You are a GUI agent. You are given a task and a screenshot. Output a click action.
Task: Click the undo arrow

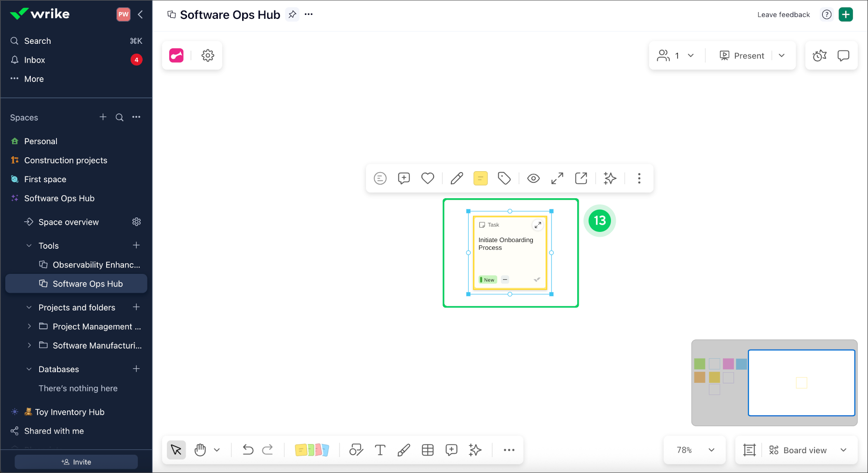pyautogui.click(x=248, y=450)
